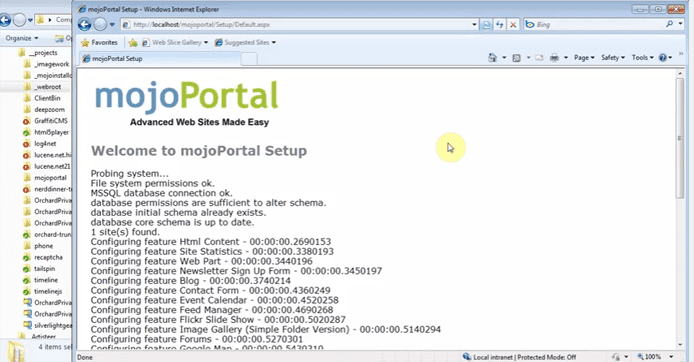The height and width of the screenshot is (362, 694).
Task: Refresh the mojoPortal Setup page
Action: pyautogui.click(x=500, y=25)
